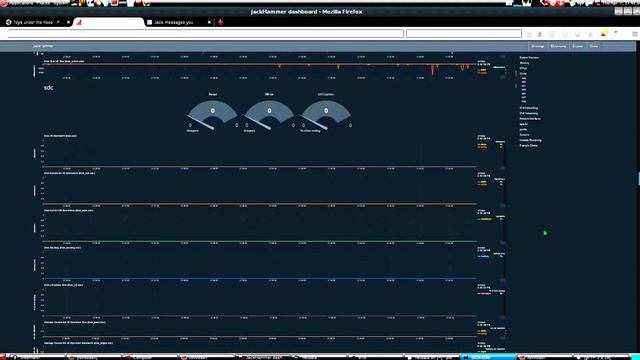Click the sdc Utilization gauge

point(326,115)
